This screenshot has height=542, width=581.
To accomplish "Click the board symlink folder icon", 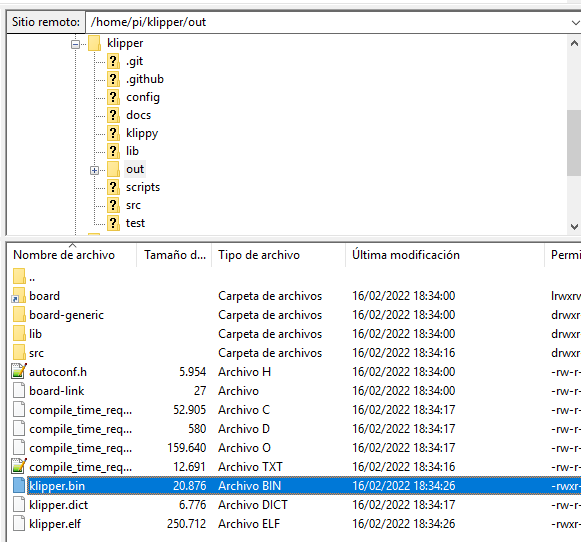I will (x=19, y=296).
